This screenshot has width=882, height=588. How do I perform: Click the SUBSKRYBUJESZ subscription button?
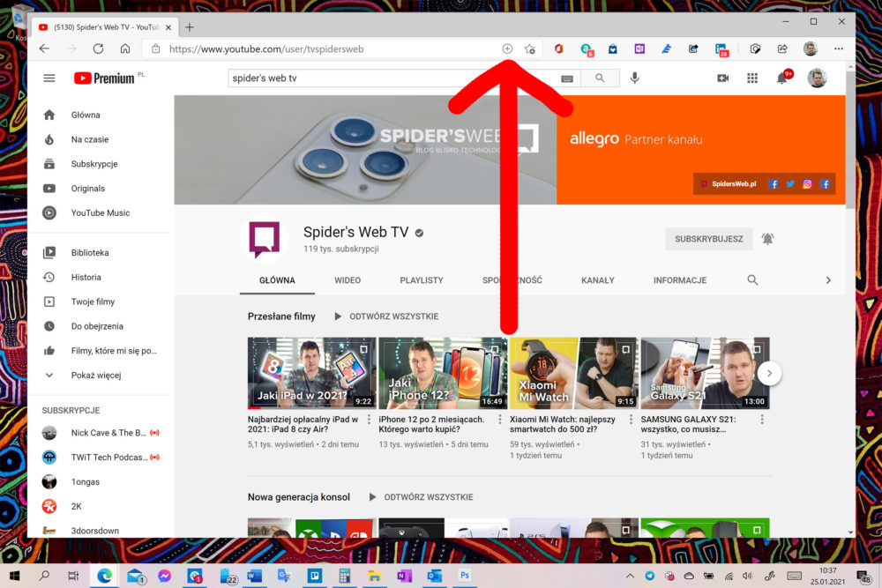pos(709,239)
